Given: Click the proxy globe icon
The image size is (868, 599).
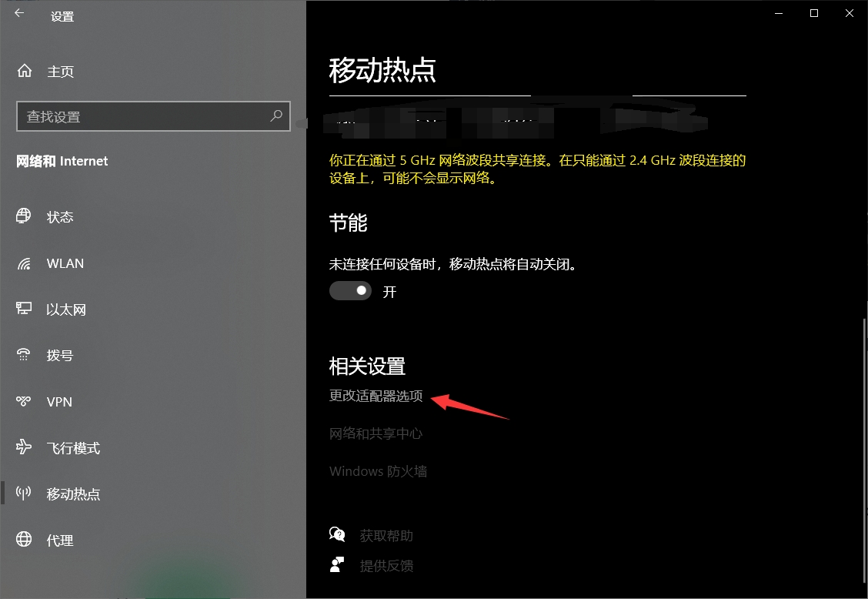Looking at the screenshot, I should tap(24, 539).
